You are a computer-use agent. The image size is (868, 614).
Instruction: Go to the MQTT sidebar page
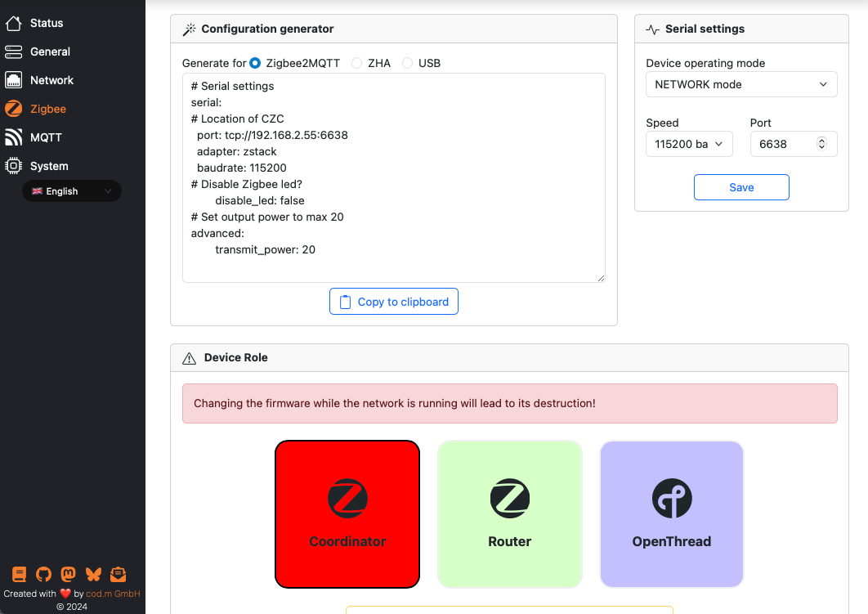[x=46, y=137]
